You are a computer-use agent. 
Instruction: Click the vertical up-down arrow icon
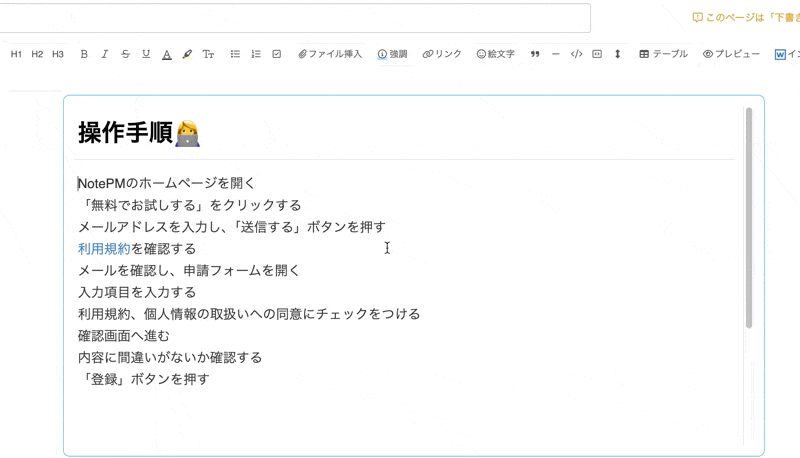pyautogui.click(x=617, y=54)
